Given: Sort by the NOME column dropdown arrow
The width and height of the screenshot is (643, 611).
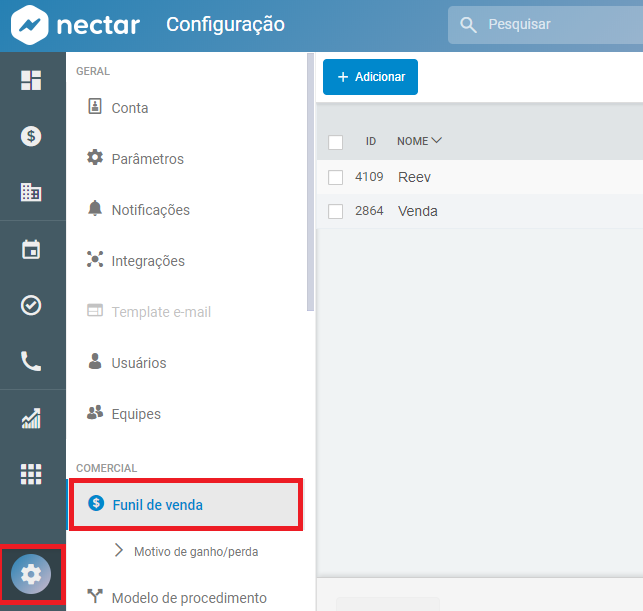Looking at the screenshot, I should pyautogui.click(x=436, y=141).
